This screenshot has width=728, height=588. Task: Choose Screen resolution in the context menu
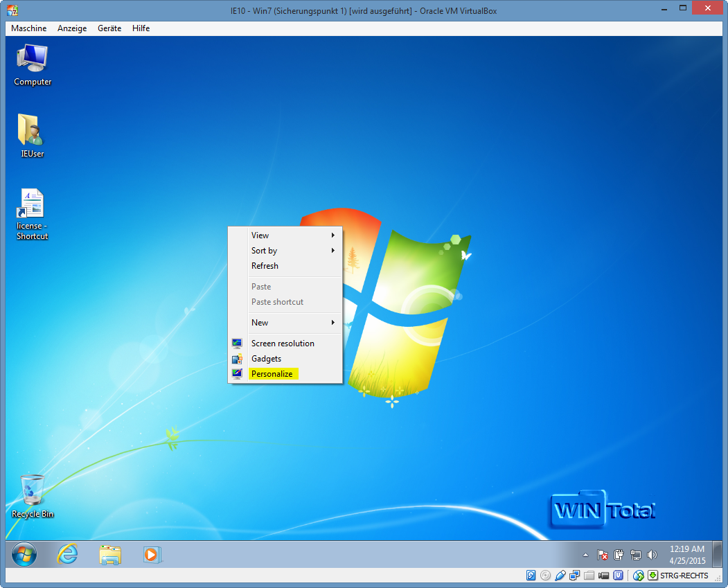[x=285, y=344]
